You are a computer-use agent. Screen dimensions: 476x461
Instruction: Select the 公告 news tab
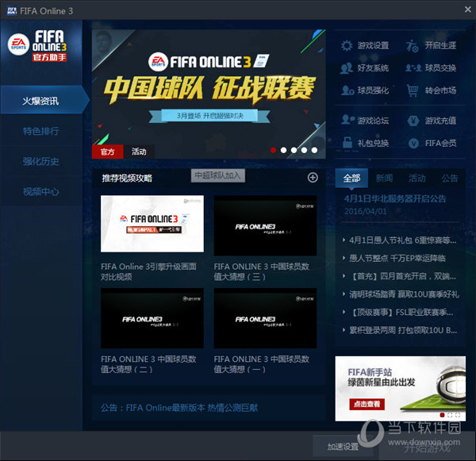[x=450, y=178]
